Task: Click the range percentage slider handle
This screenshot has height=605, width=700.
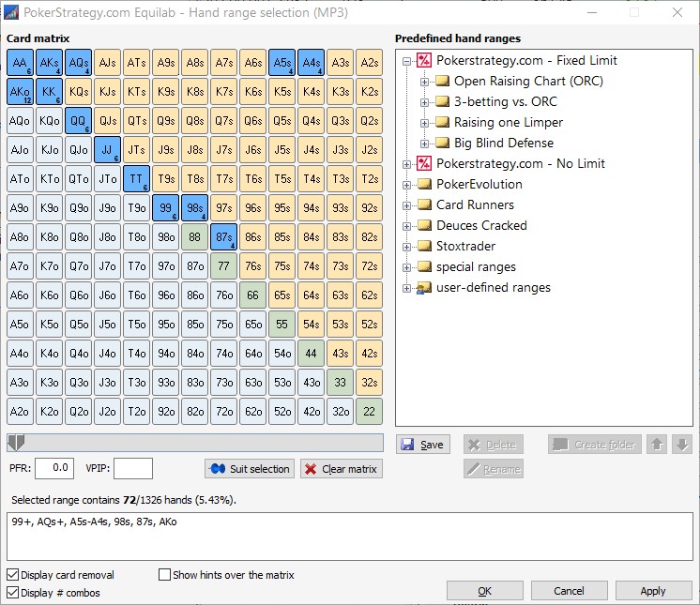Action: coord(16,443)
